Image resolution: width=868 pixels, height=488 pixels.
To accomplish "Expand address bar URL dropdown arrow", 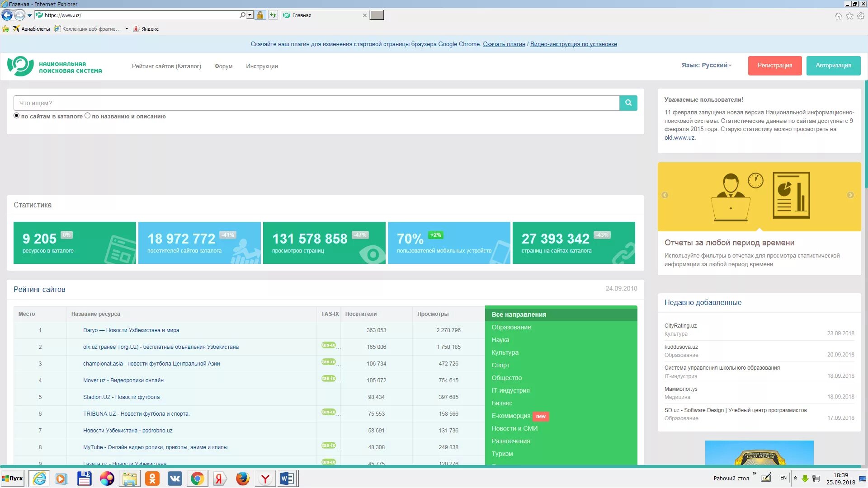I will click(250, 15).
